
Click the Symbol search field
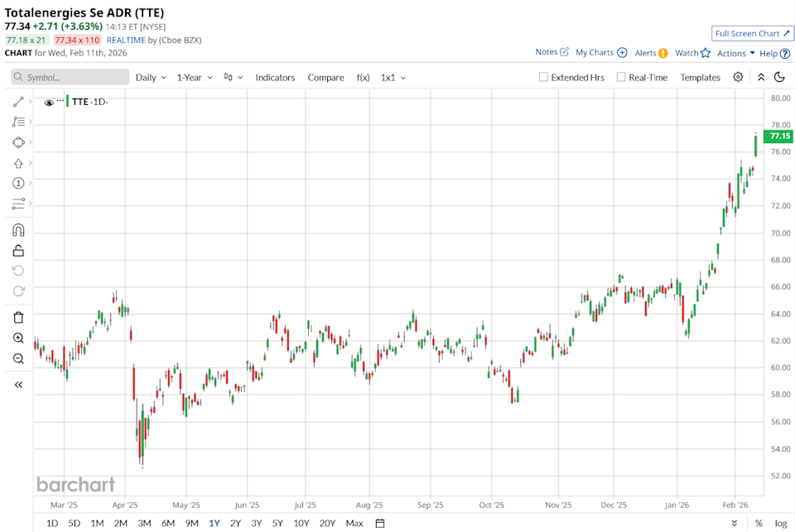[x=70, y=77]
